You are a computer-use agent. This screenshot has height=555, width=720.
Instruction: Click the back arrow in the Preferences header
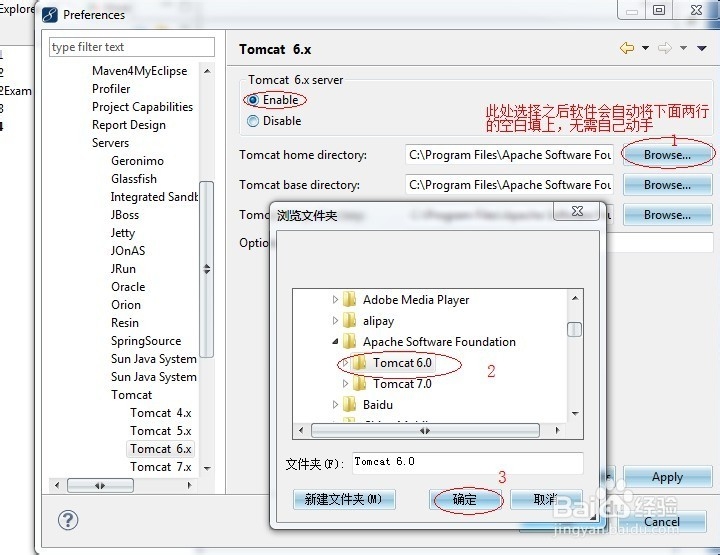click(x=627, y=48)
